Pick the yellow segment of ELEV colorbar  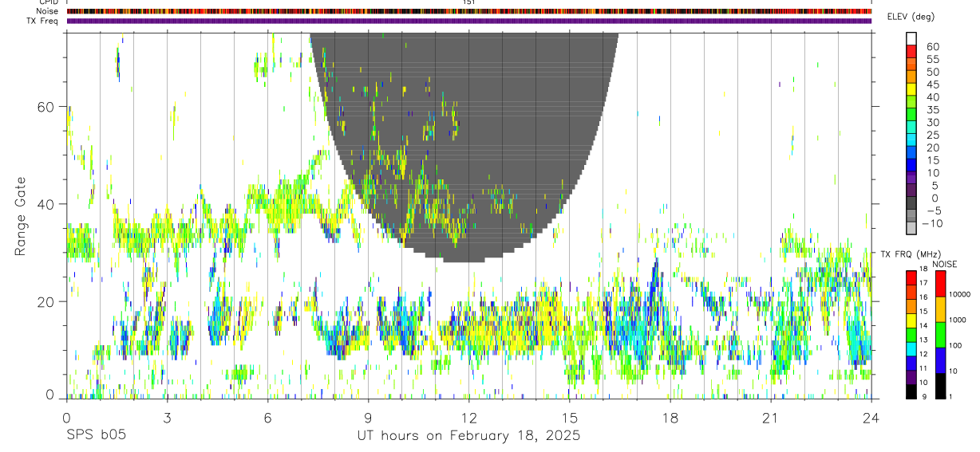911,88
